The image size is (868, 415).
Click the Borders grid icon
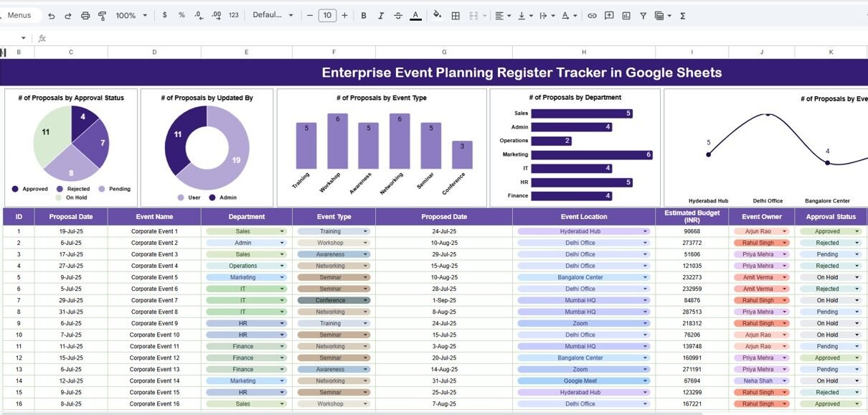455,16
